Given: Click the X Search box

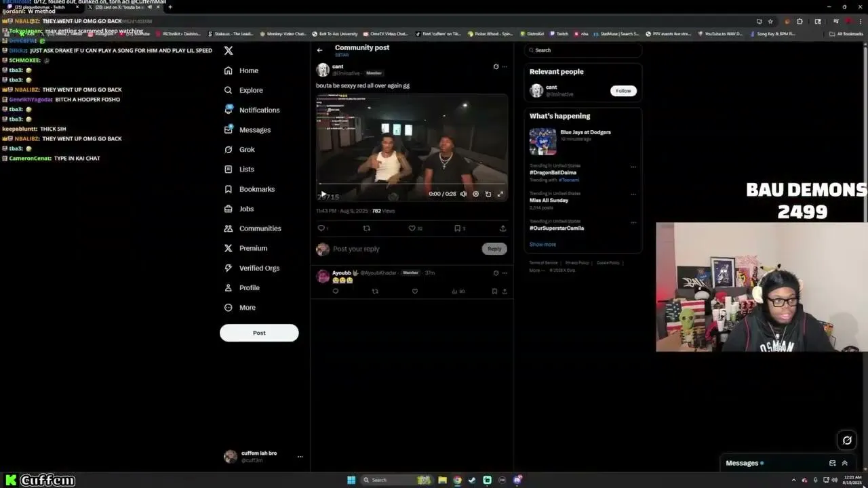Looking at the screenshot, I should [583, 50].
